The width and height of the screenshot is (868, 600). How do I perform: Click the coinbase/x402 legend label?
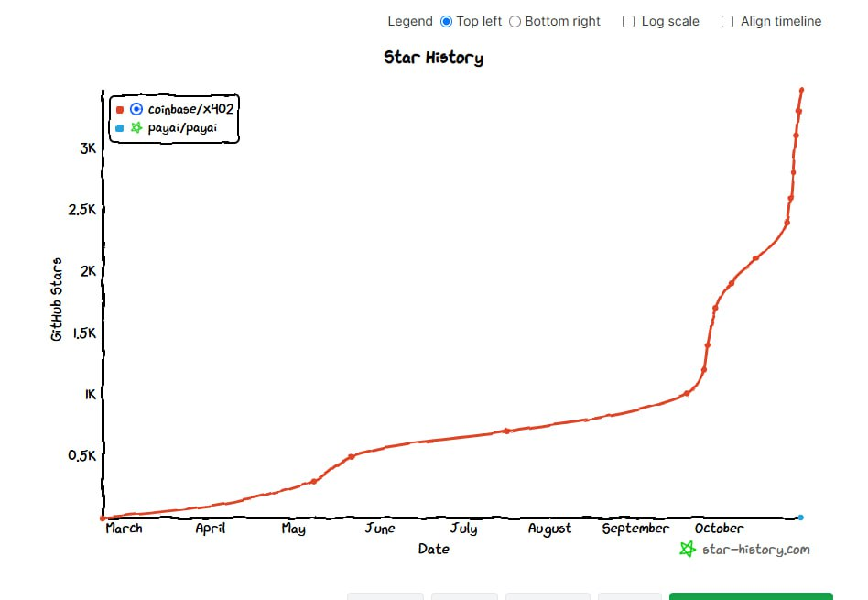tap(190, 109)
